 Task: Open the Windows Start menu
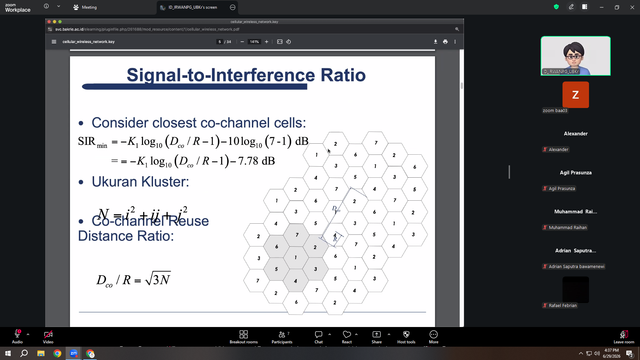coord(7,353)
